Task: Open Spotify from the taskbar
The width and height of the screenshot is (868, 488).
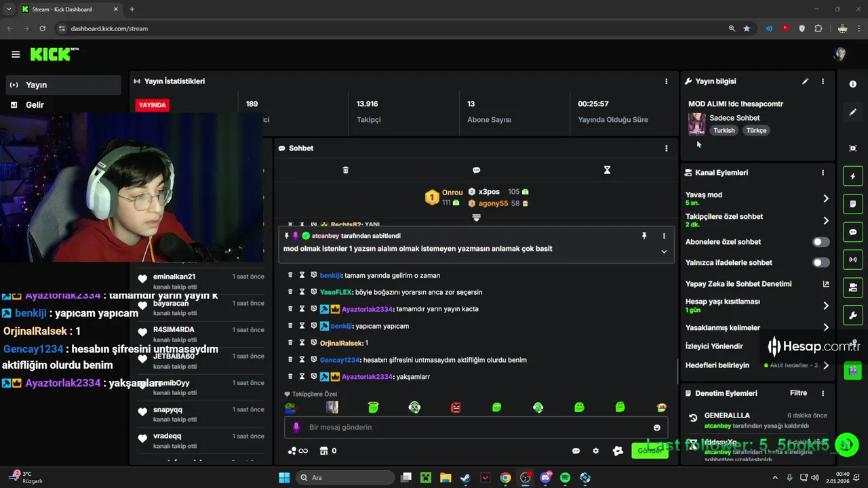Action: click(x=566, y=478)
